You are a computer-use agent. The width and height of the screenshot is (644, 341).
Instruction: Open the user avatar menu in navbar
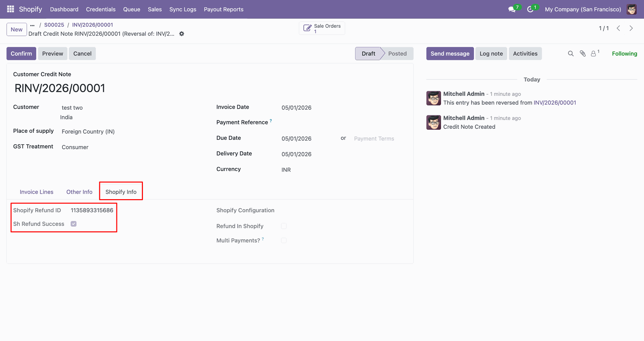[632, 9]
